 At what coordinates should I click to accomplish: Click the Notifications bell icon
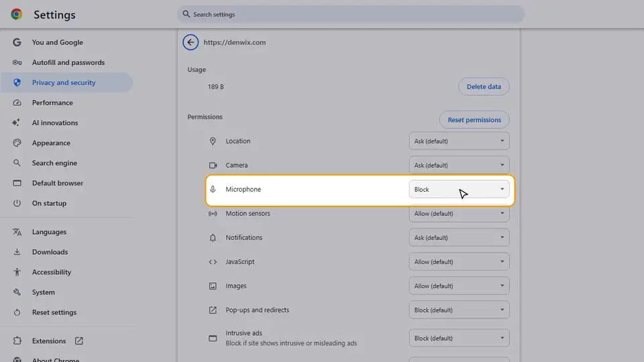coord(213,237)
